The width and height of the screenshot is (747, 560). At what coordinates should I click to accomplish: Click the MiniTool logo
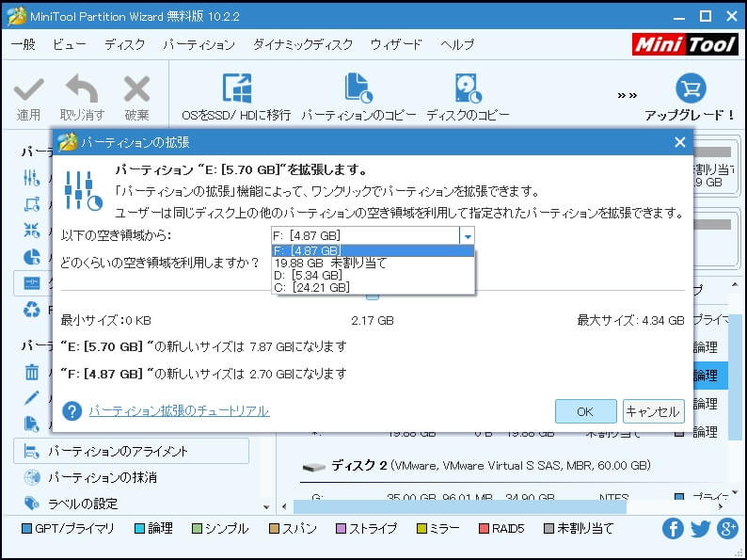coord(686,44)
